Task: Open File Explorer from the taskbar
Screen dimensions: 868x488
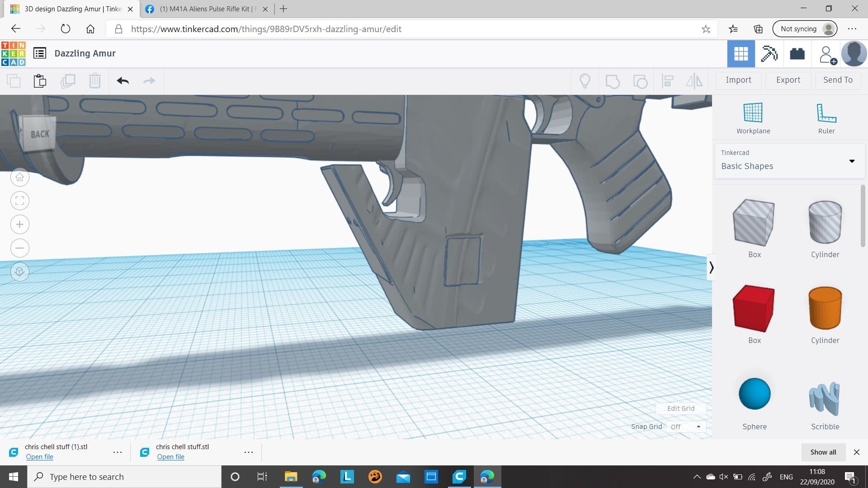Action: click(291, 477)
